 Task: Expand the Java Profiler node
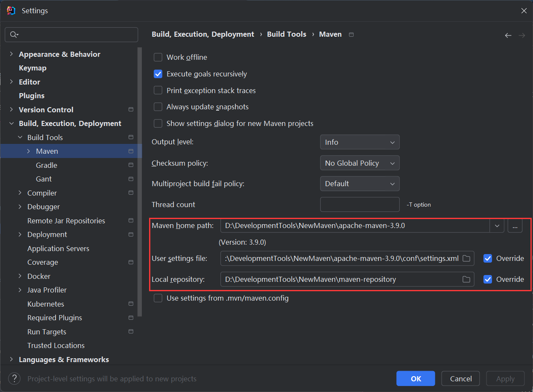click(x=20, y=290)
